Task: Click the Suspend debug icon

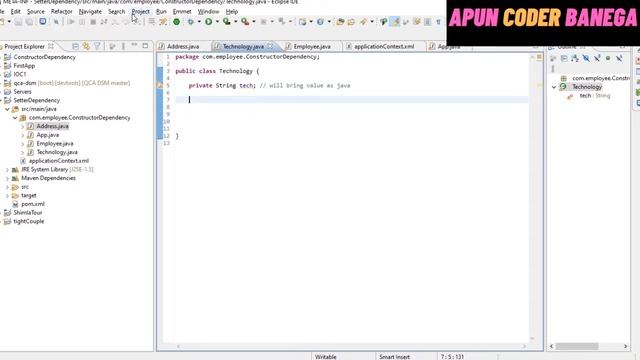Action: coord(82,22)
